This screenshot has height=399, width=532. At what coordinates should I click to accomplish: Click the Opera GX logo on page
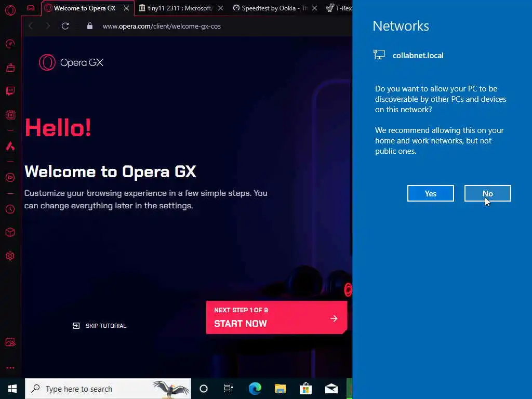point(71,62)
